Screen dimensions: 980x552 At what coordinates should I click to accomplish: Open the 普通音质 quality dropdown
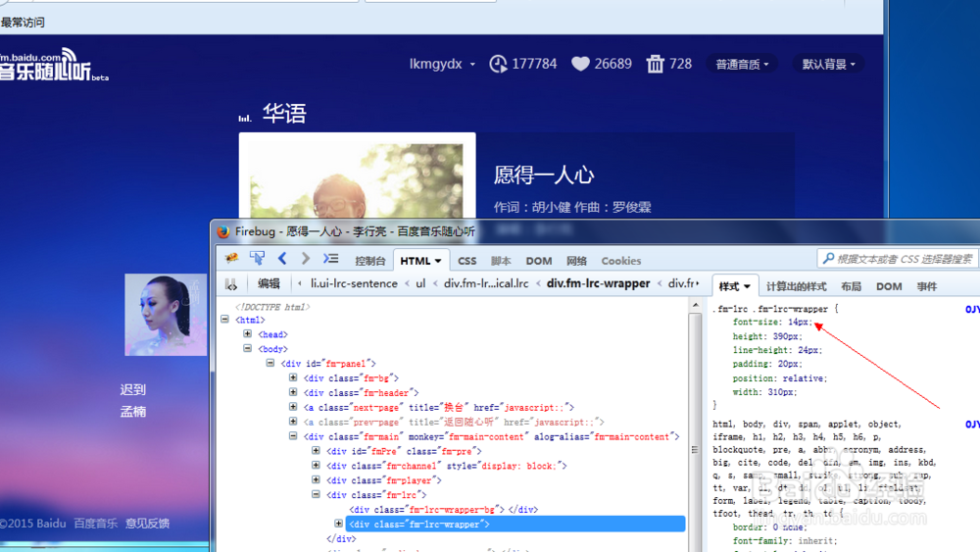tap(742, 64)
